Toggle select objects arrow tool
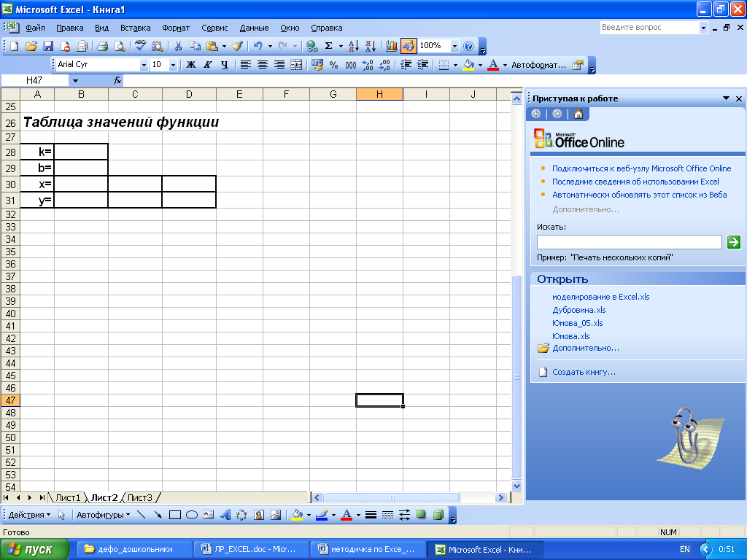This screenshot has width=747, height=560. (x=61, y=515)
